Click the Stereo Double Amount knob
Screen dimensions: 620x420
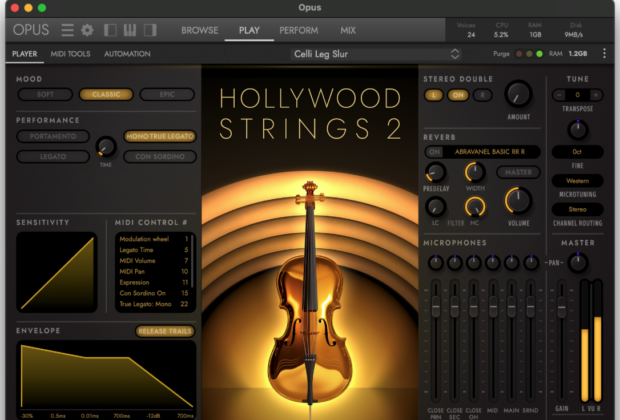click(x=518, y=95)
